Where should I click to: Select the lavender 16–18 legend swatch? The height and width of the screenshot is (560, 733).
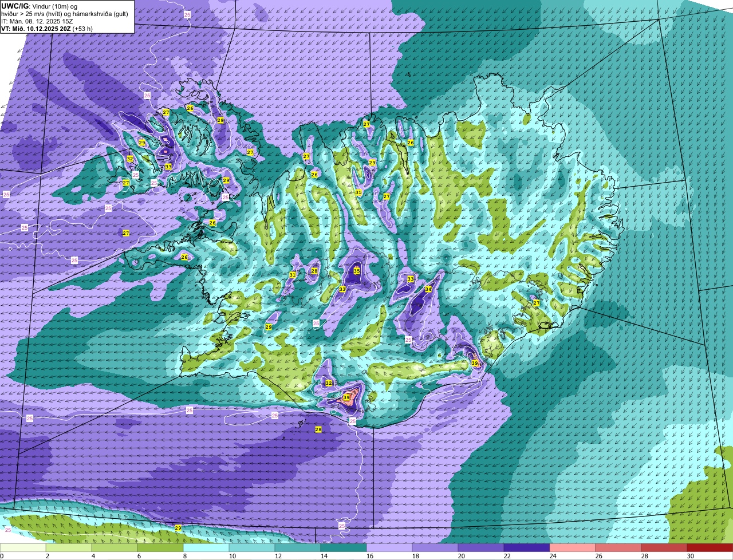click(x=390, y=548)
